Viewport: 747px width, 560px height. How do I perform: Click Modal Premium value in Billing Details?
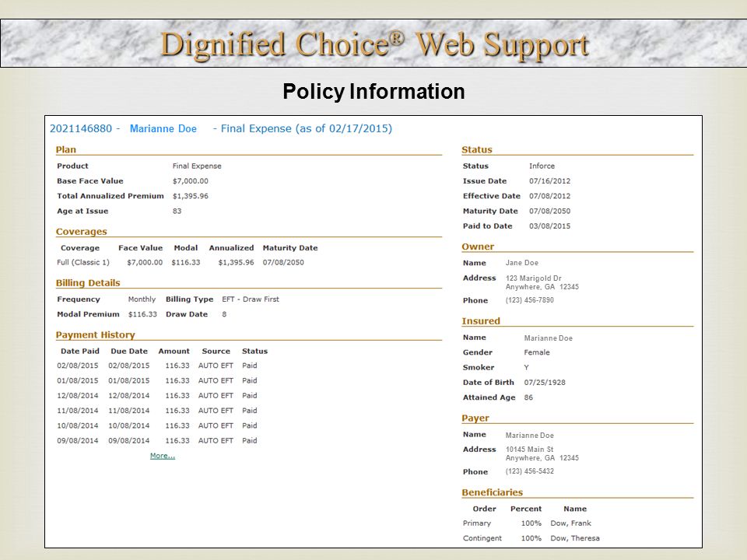click(x=142, y=314)
